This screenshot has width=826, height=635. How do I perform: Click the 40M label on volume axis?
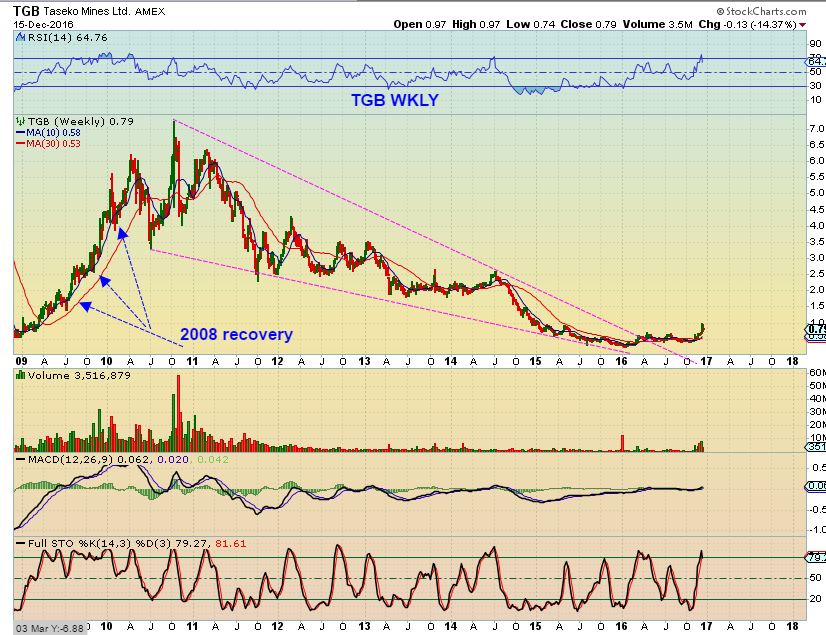click(818, 398)
